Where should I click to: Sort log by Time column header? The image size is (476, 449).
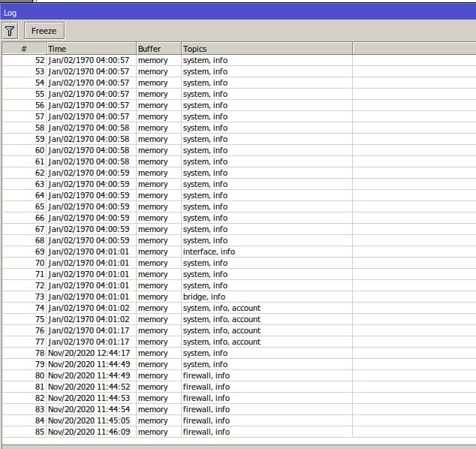click(x=91, y=49)
